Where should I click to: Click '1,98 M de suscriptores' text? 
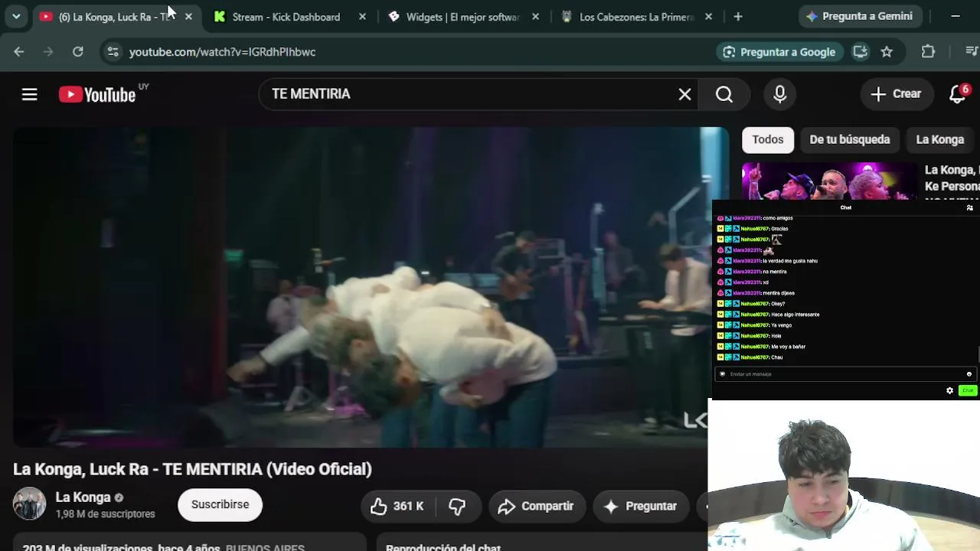coord(105,514)
